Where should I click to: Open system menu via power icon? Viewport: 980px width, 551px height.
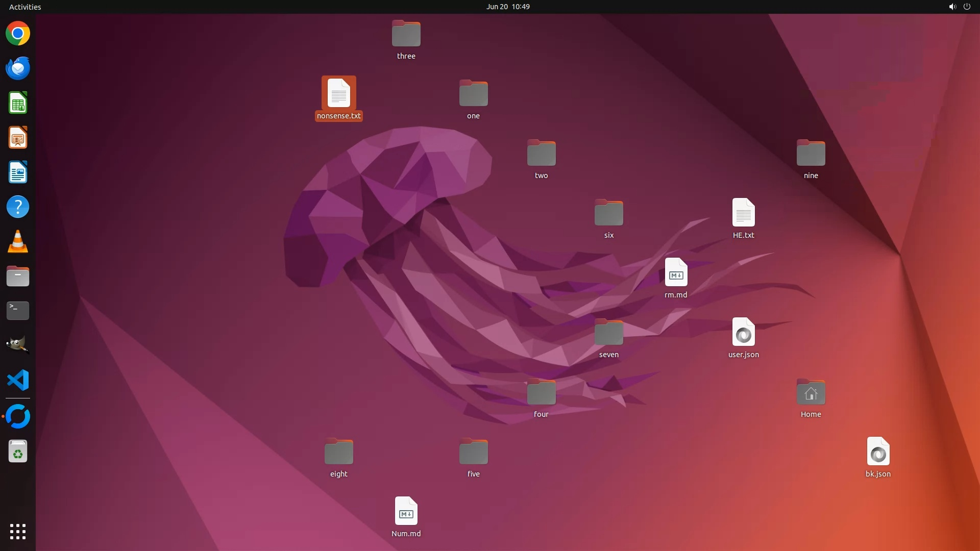click(967, 7)
